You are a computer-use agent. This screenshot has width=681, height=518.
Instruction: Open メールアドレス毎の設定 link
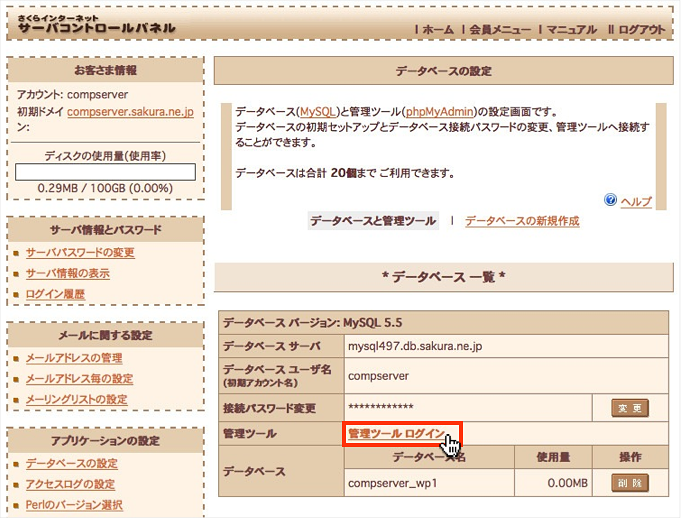click(79, 379)
